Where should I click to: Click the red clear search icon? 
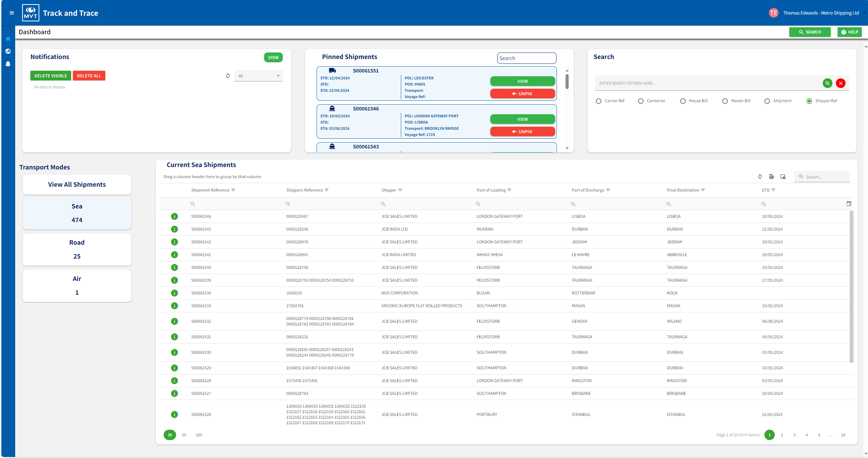(841, 83)
